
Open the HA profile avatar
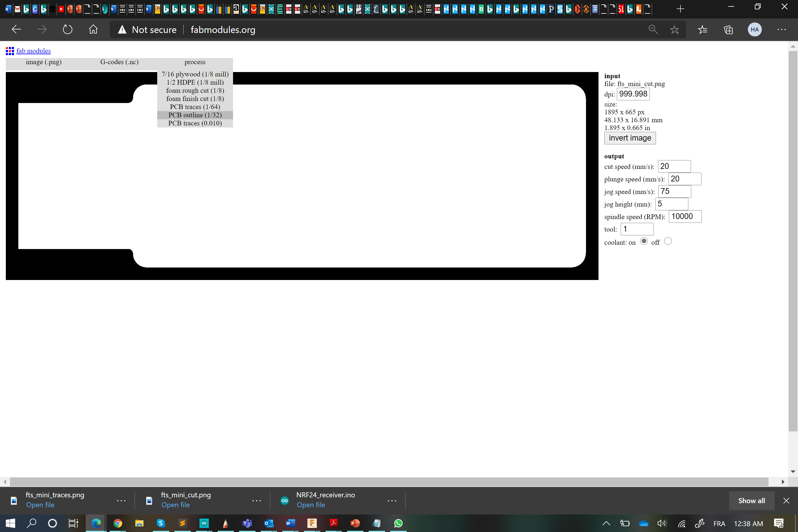point(754,29)
